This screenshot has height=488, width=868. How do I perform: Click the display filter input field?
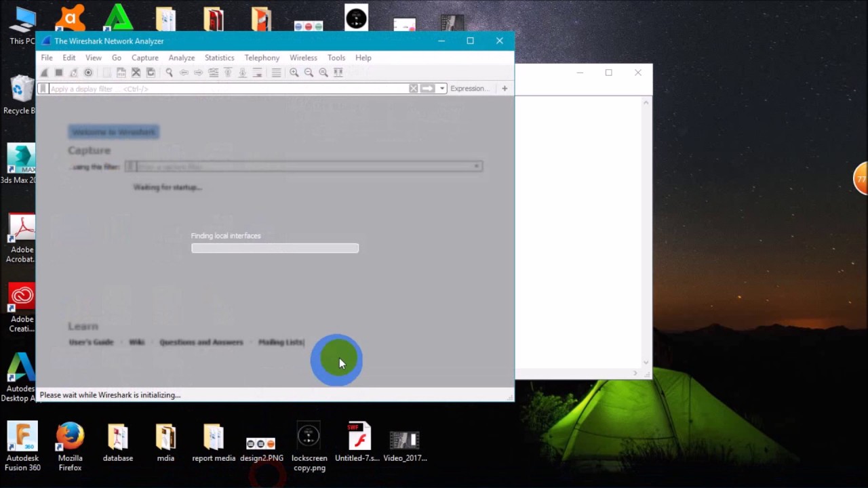pyautogui.click(x=227, y=89)
